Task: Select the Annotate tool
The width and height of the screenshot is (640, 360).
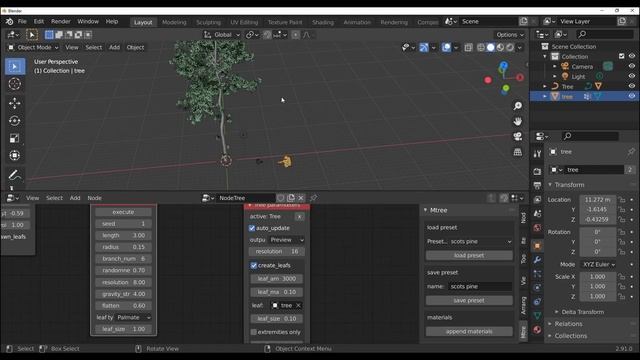Action: tap(15, 175)
